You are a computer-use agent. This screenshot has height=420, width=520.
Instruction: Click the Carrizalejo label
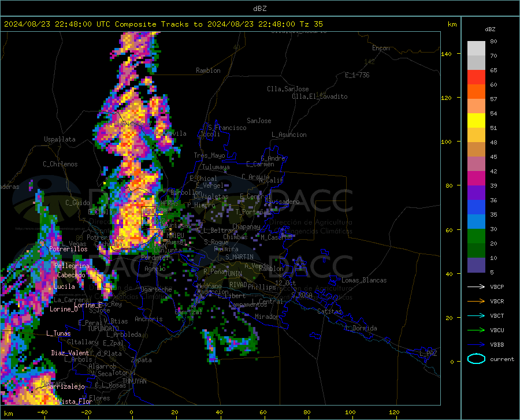66,386
